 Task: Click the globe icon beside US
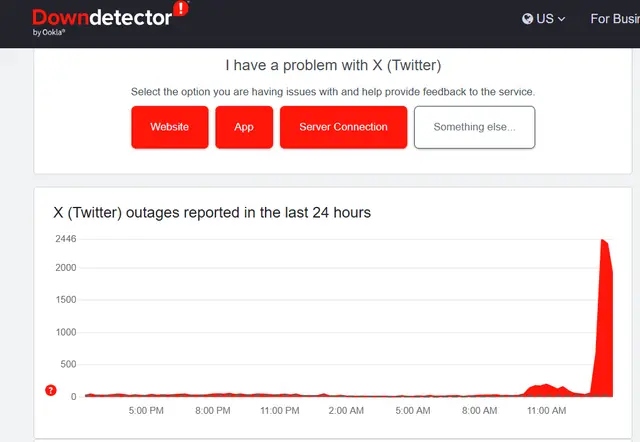pyautogui.click(x=529, y=19)
